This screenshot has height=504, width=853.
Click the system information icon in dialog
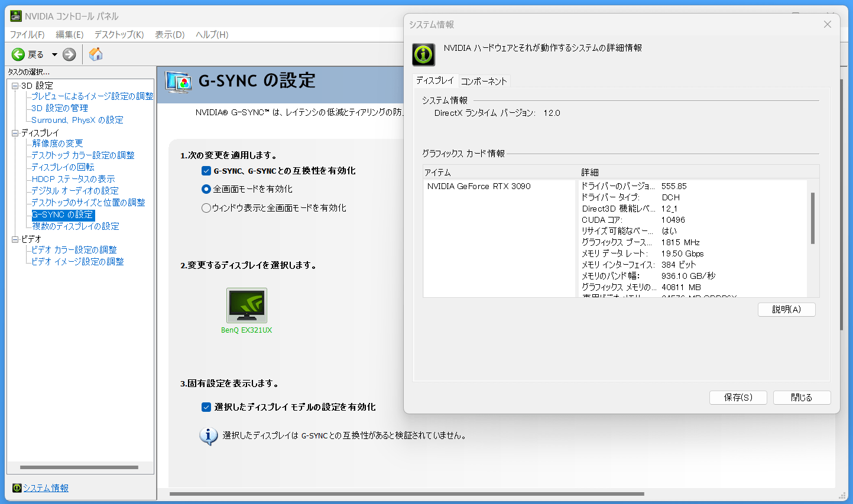423,54
